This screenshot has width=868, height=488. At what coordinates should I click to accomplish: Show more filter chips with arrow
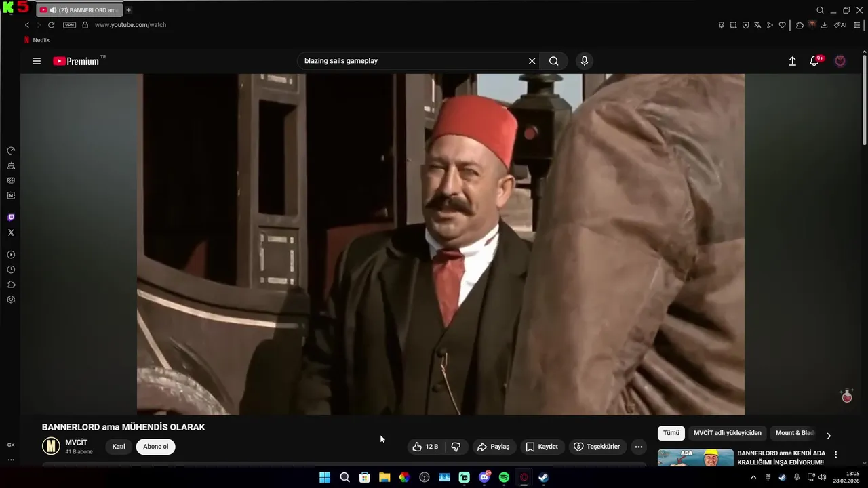pyautogui.click(x=828, y=436)
